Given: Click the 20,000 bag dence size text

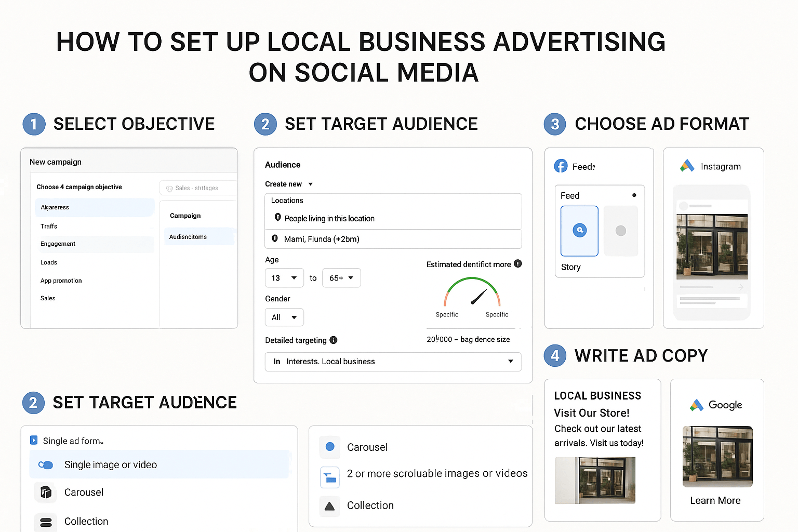Looking at the screenshot, I should point(468,339).
